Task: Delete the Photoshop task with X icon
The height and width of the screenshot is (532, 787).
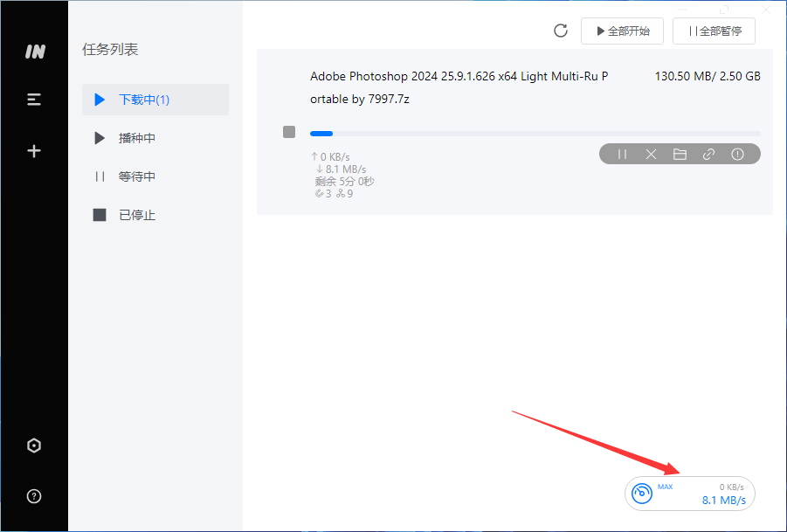Action: click(x=651, y=154)
